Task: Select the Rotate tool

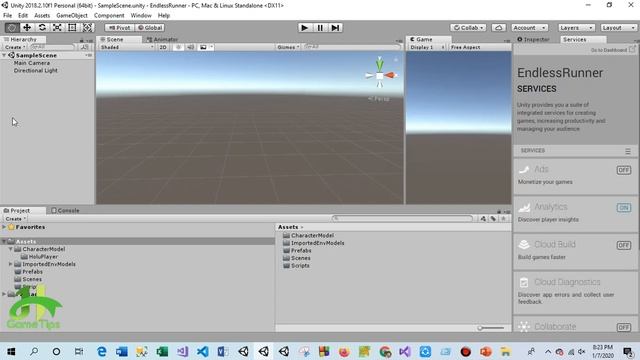Action: (x=42, y=27)
